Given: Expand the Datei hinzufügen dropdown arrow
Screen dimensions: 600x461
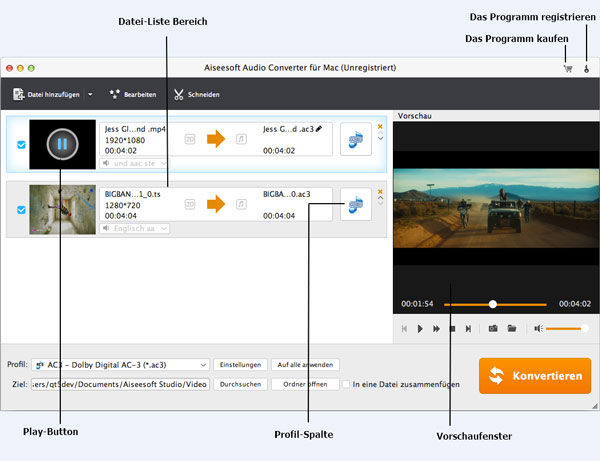Looking at the screenshot, I should point(90,94).
